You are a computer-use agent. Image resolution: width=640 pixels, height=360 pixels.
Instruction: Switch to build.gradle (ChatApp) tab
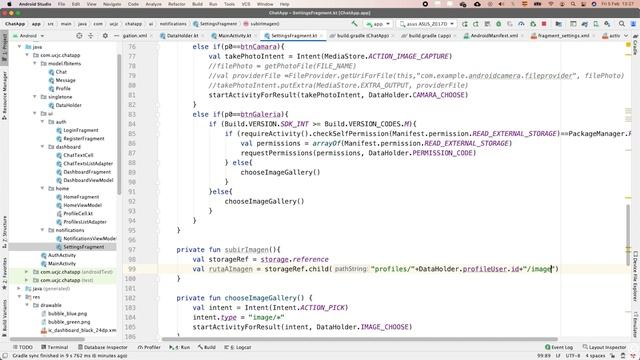(362, 36)
